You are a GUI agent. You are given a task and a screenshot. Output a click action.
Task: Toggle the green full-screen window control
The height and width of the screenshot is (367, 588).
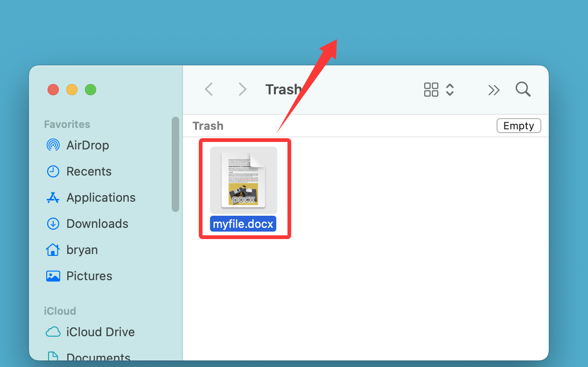click(91, 90)
